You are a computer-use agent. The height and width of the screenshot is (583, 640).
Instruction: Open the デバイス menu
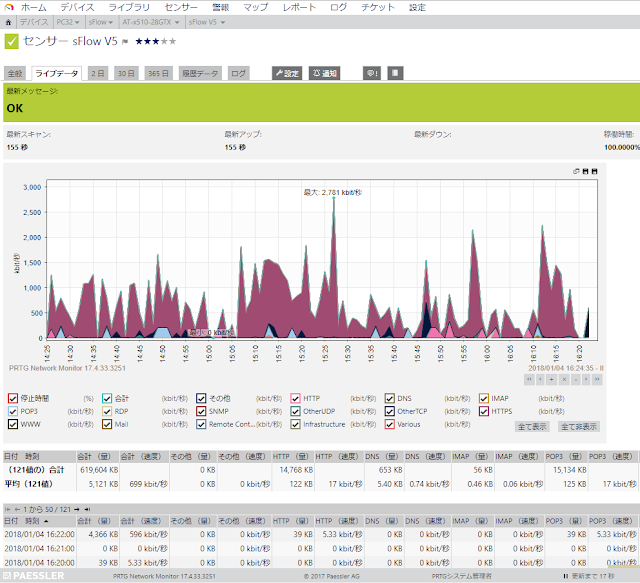click(x=77, y=7)
